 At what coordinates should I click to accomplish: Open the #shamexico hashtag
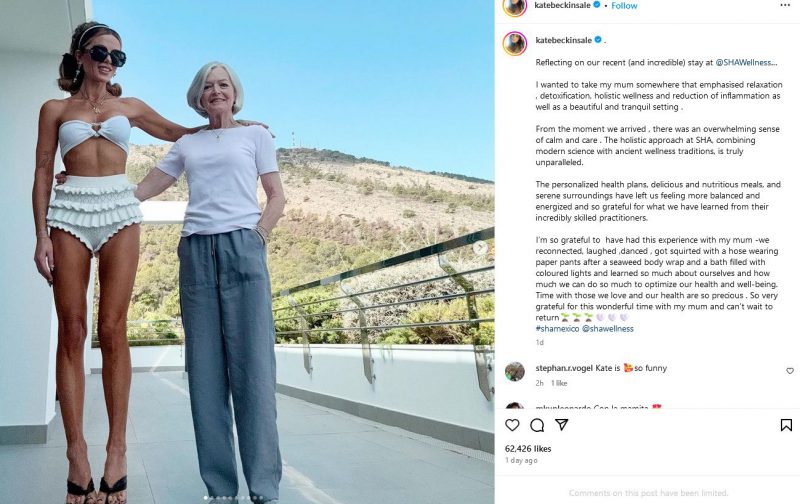click(x=557, y=329)
